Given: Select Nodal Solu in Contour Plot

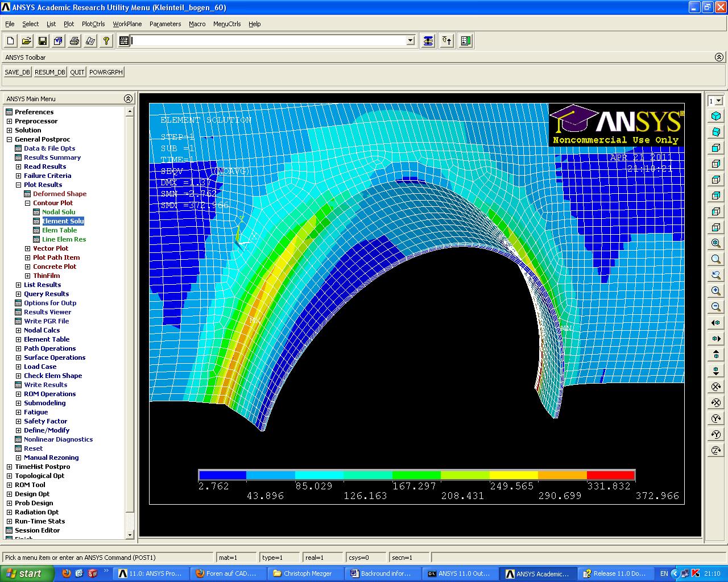Looking at the screenshot, I should click(59, 212).
